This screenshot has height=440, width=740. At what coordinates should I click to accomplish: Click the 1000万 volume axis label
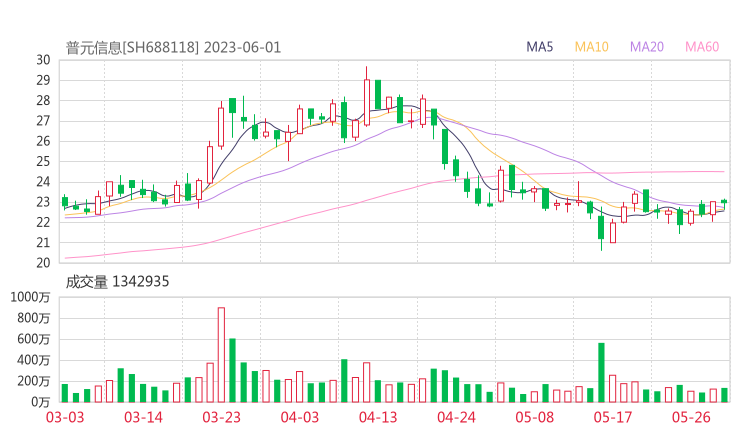30,297
